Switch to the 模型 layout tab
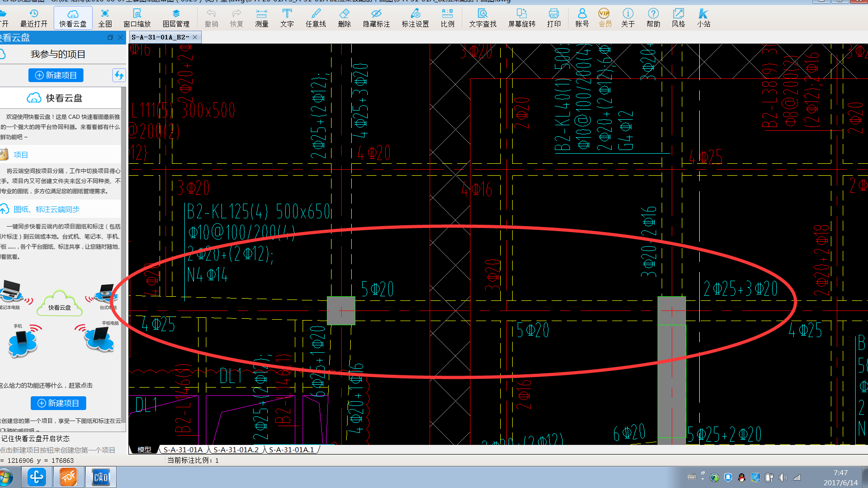Viewport: 868px width, 488px height. click(x=144, y=449)
